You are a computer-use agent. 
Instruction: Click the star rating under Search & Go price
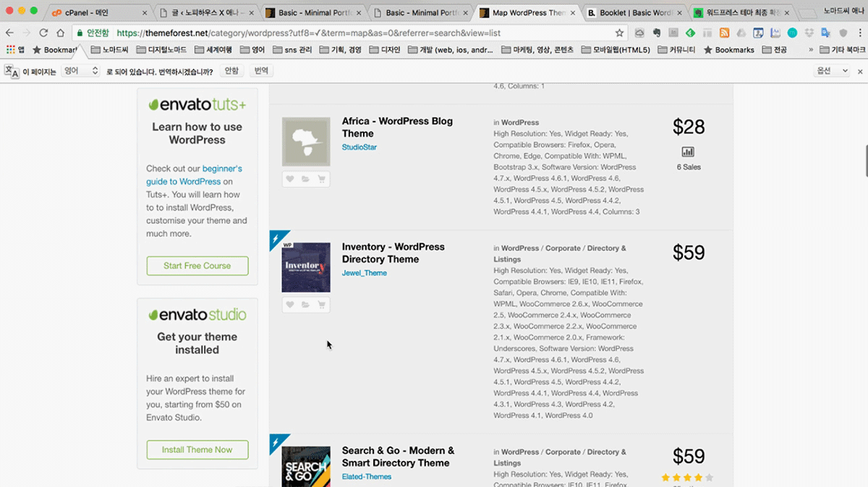[687, 478]
